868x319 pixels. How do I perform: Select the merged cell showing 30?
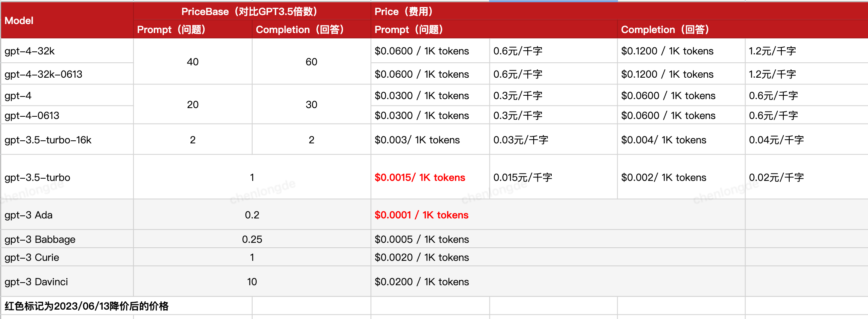[311, 105]
